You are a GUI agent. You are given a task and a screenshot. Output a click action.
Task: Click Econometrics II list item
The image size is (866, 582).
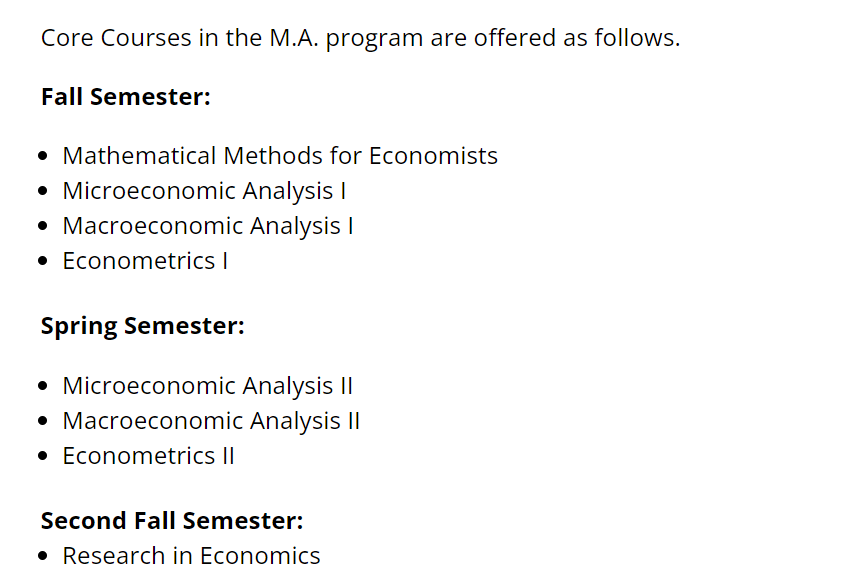[149, 456]
